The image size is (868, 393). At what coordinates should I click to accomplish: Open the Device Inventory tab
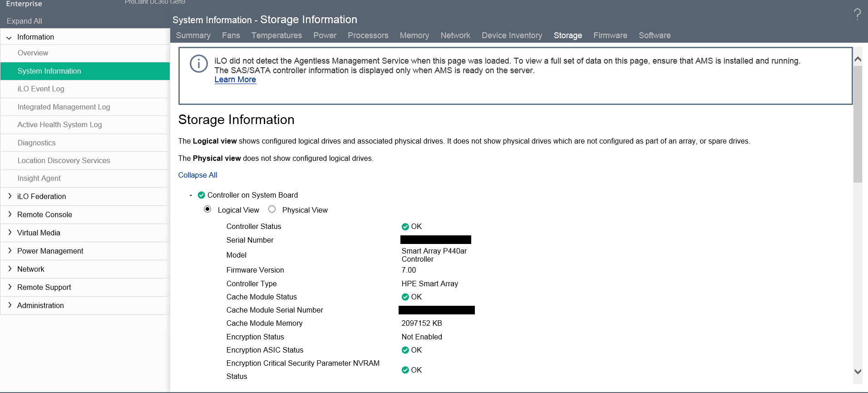click(x=512, y=35)
